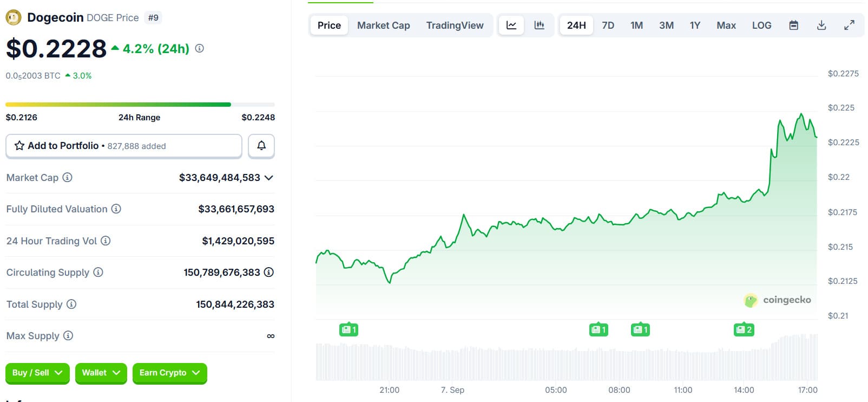Switch to TradingView chart tab
868x402 pixels.
pos(455,25)
